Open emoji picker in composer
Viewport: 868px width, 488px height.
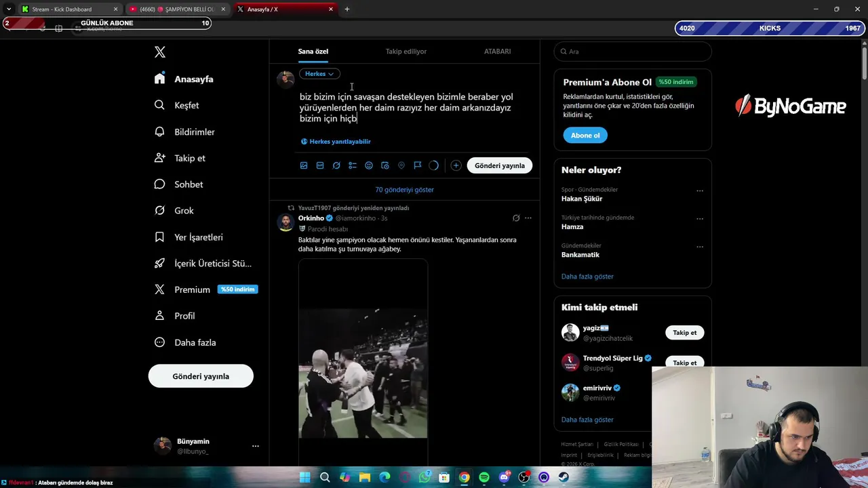(369, 165)
